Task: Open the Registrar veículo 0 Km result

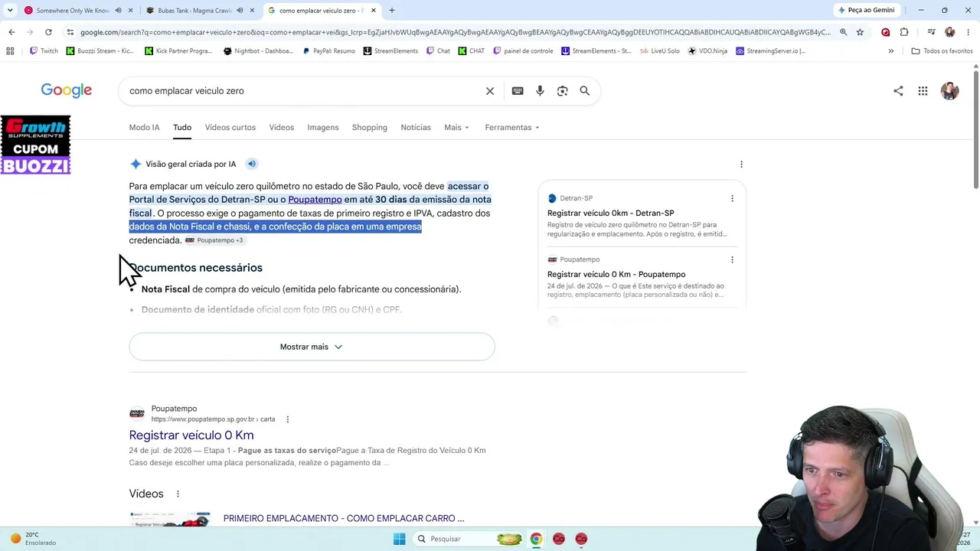Action: point(191,435)
